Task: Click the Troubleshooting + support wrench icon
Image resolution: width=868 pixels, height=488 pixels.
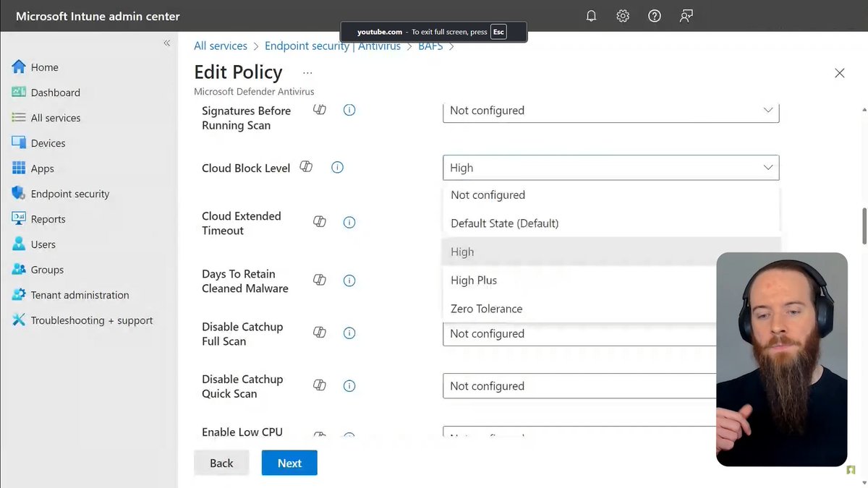Action: coord(19,320)
